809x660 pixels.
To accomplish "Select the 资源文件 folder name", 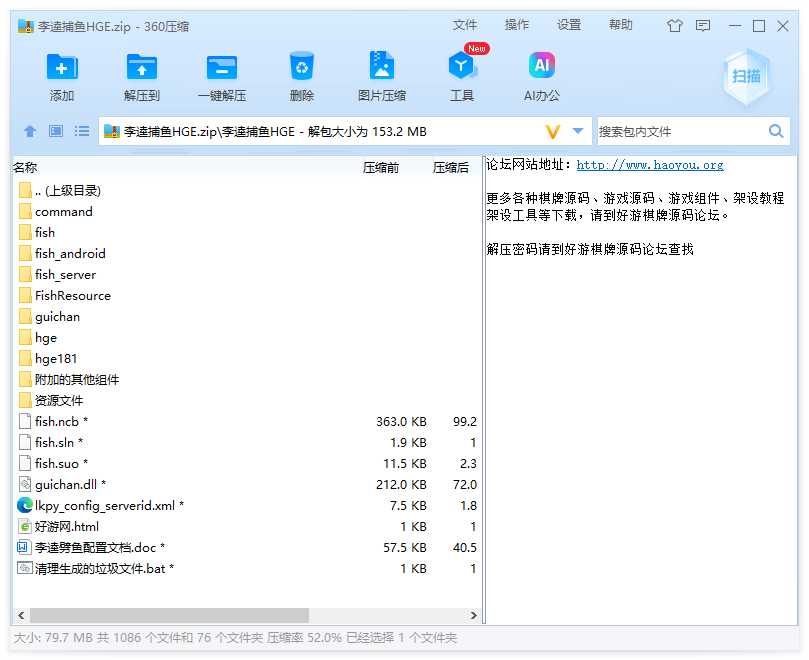I will click(59, 400).
